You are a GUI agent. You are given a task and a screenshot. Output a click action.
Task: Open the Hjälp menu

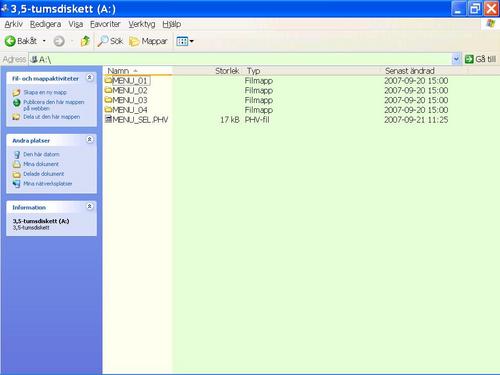(172, 24)
